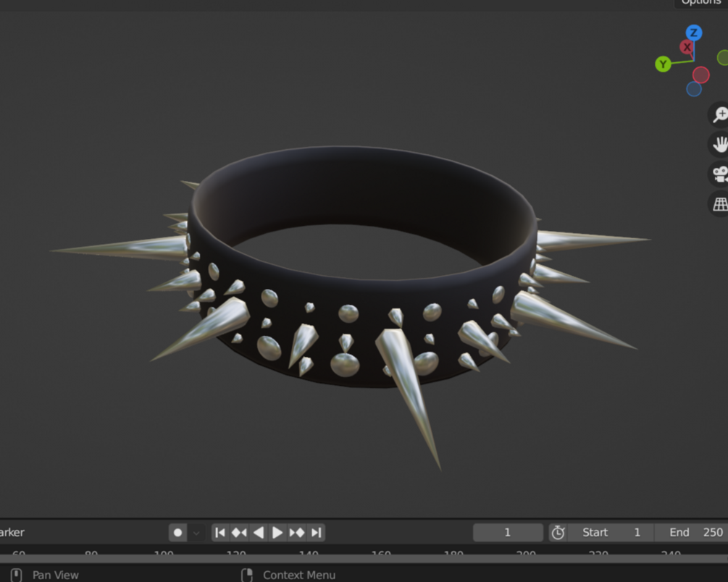Click the End frame field showing 250
The width and height of the screenshot is (728, 582).
[x=692, y=532]
